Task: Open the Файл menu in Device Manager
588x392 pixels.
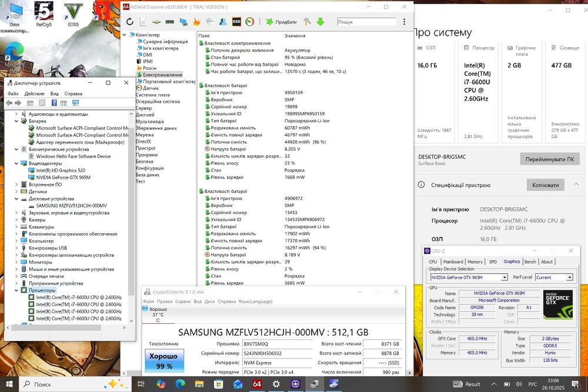Action: pyautogui.click(x=13, y=93)
